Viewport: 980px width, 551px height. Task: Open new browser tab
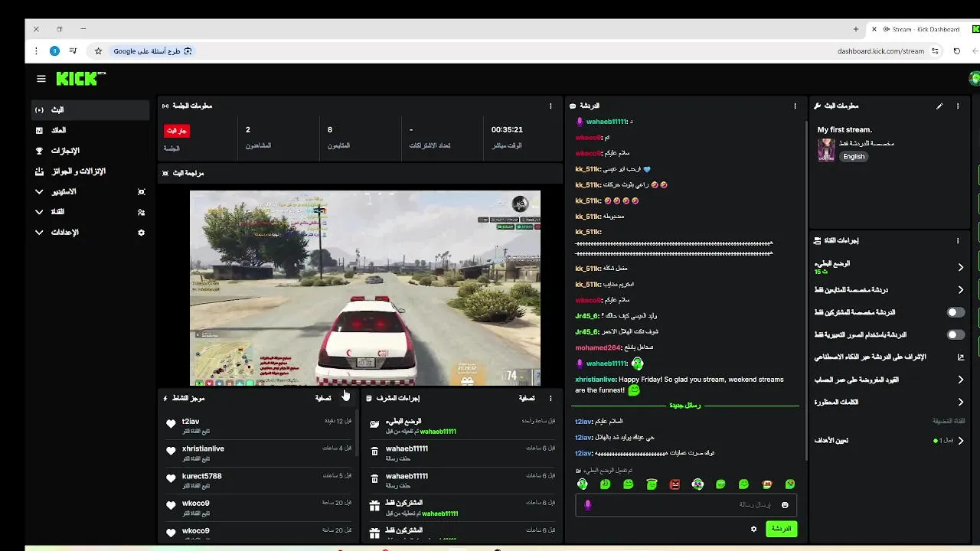(856, 29)
